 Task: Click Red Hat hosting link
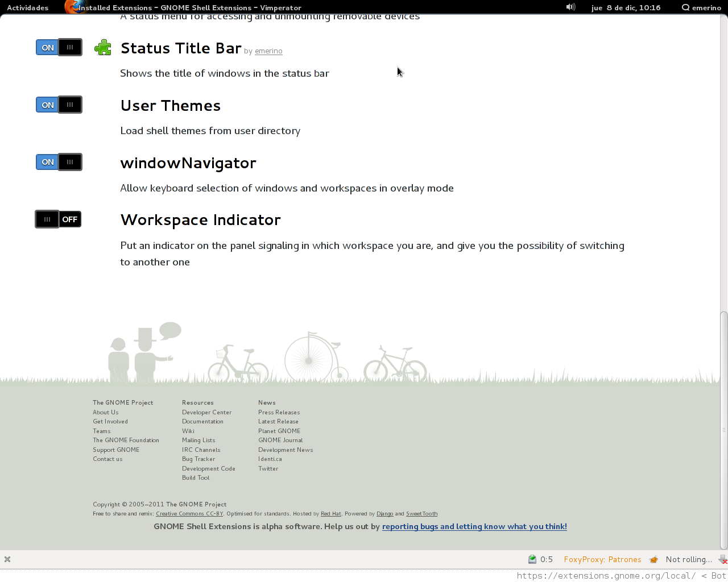[x=331, y=514]
